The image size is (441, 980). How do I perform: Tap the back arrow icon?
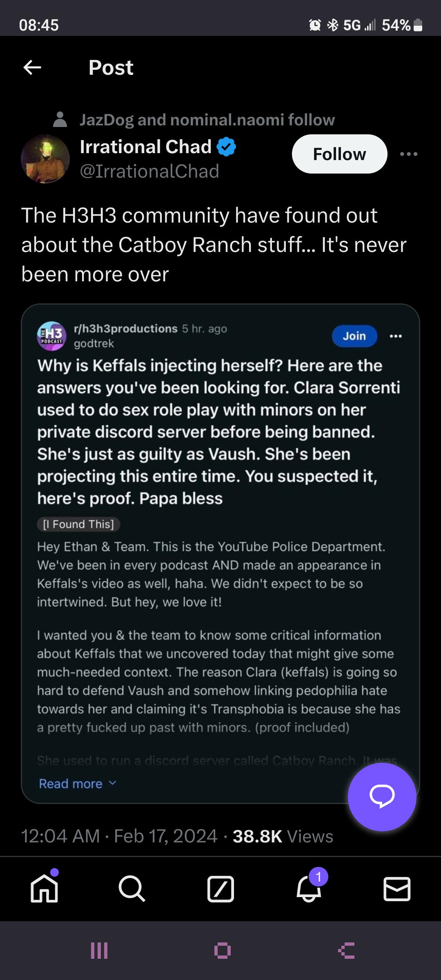click(x=32, y=67)
